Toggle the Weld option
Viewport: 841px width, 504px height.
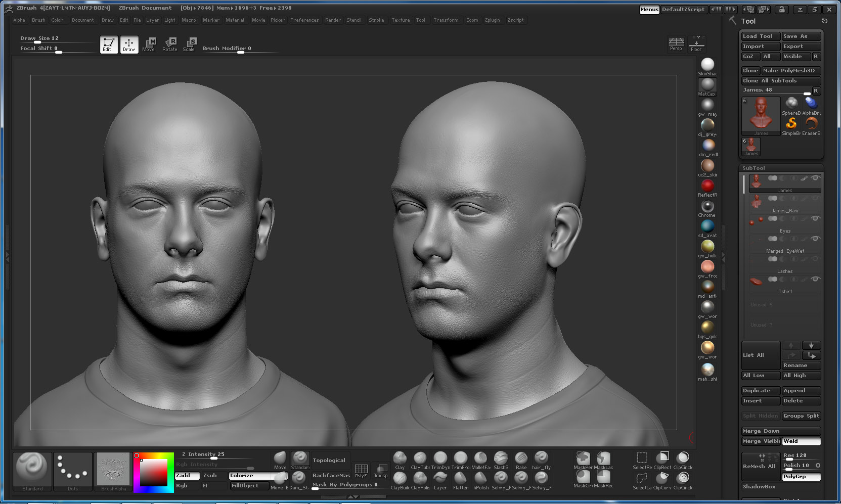[802, 441]
